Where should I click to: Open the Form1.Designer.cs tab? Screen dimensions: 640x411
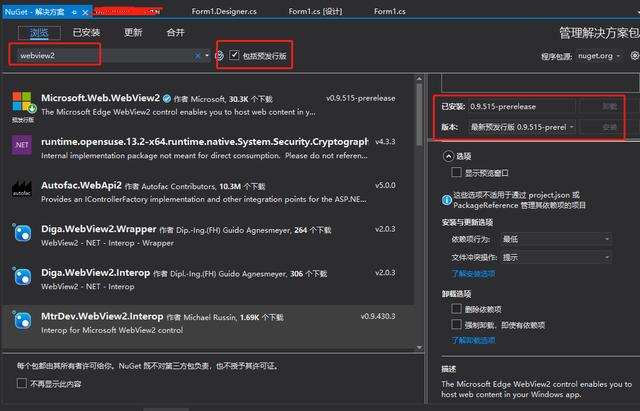(224, 11)
